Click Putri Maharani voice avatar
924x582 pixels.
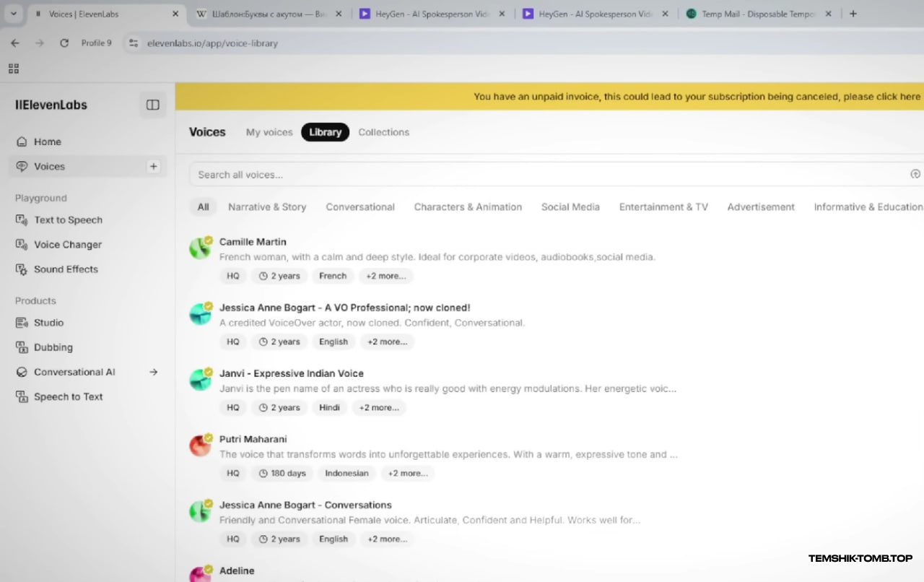(x=200, y=445)
